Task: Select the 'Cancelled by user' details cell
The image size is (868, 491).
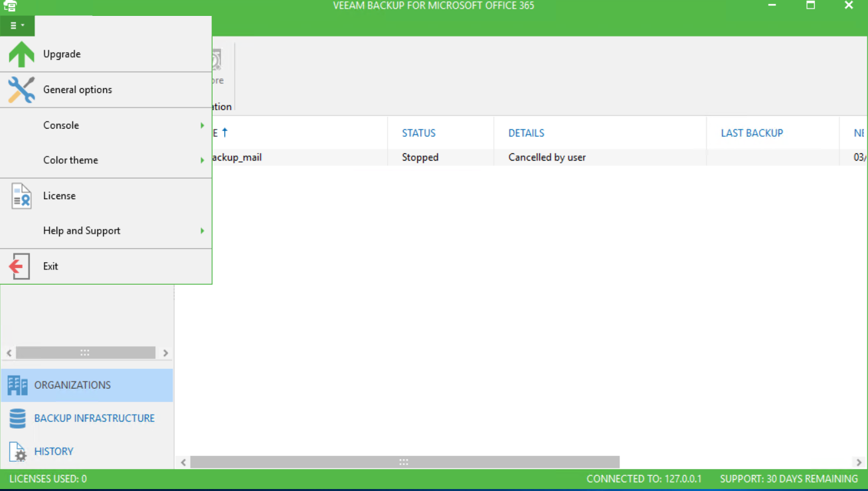Action: [x=547, y=158]
